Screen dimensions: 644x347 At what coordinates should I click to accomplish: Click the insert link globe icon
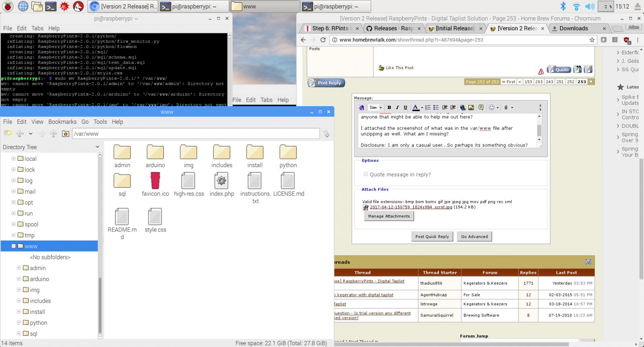coord(463,107)
